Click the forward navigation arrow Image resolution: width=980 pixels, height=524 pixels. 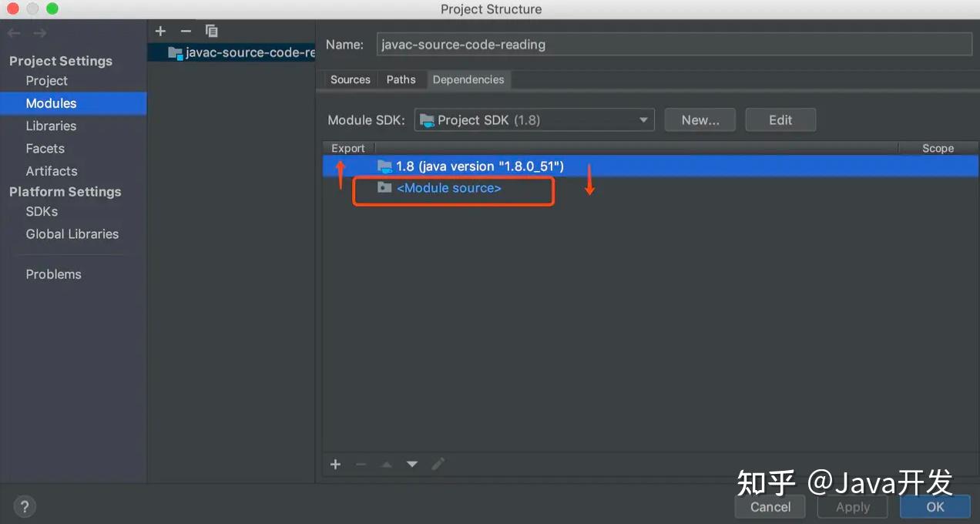point(39,33)
